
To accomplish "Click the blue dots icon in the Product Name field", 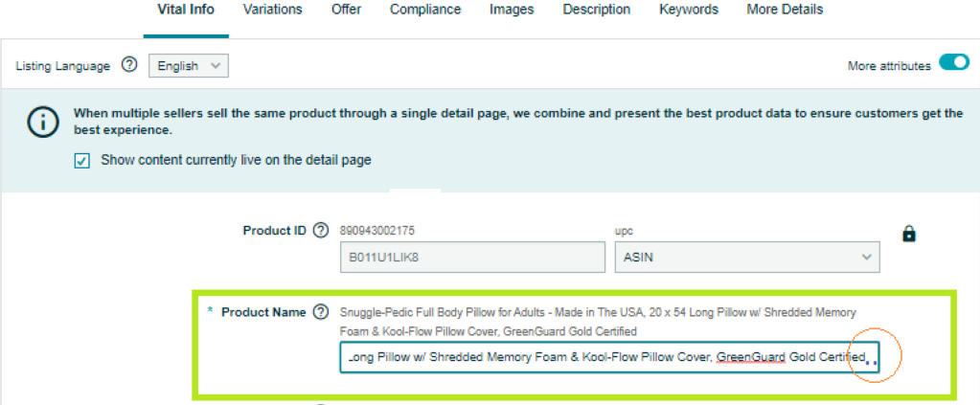I will tap(871, 362).
